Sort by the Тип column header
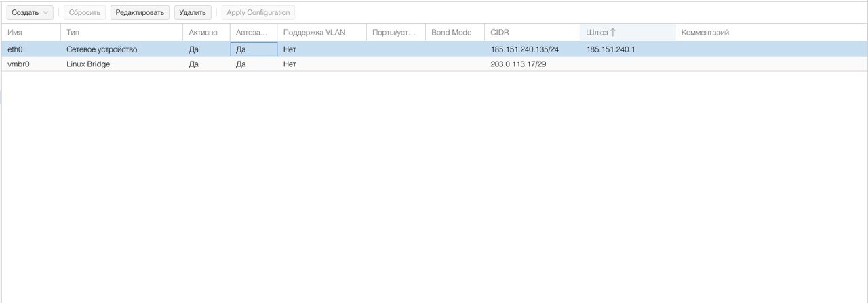The width and height of the screenshot is (868, 303). 121,33
